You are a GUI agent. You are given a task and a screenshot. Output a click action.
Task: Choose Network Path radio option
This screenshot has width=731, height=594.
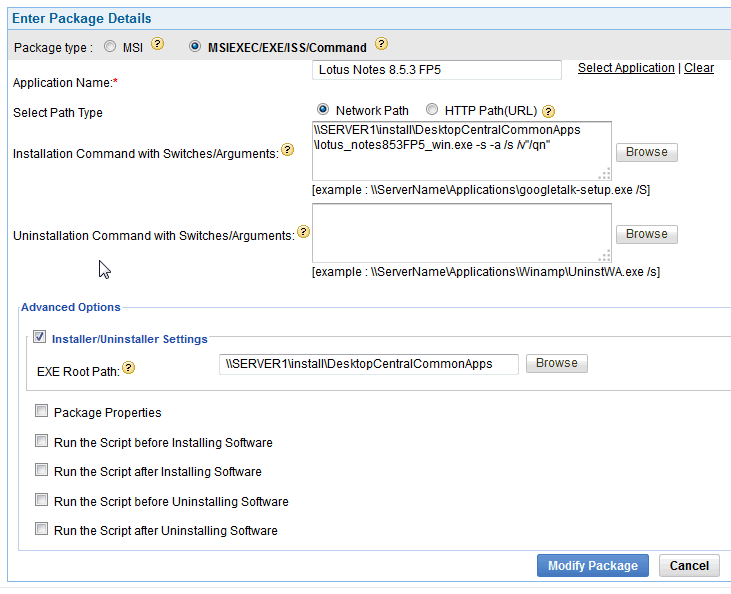point(323,110)
